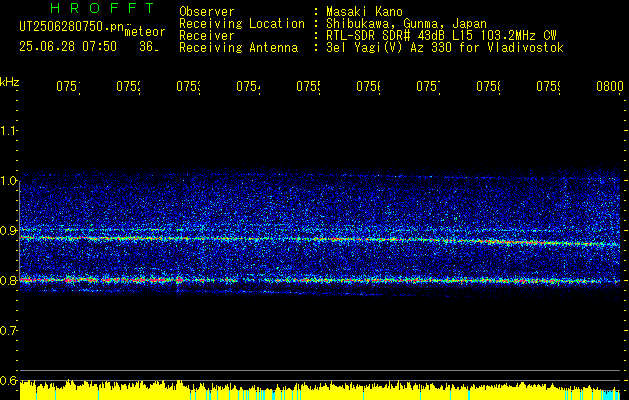Click the 0755 time marker
Image resolution: width=629 pixels, height=400 pixels.
(x=308, y=87)
